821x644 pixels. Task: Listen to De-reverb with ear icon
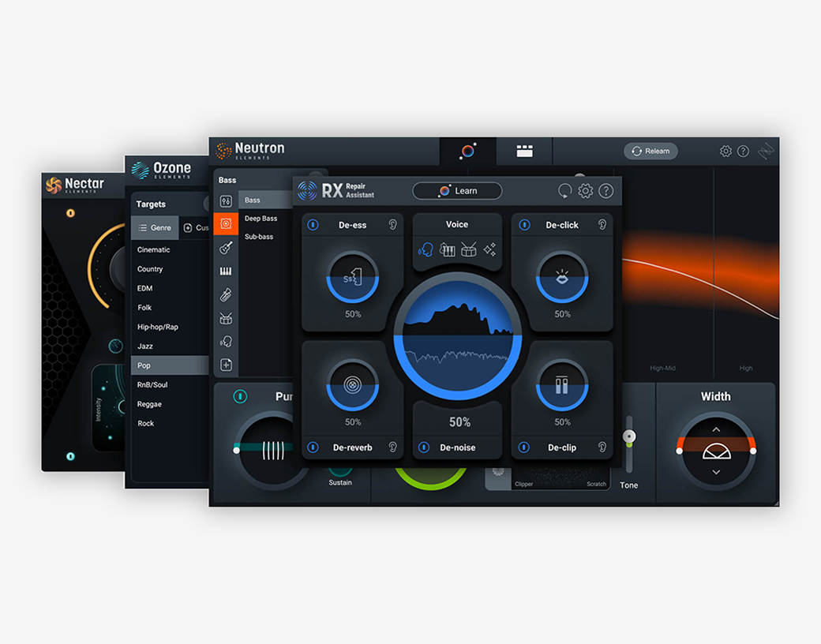coord(392,447)
